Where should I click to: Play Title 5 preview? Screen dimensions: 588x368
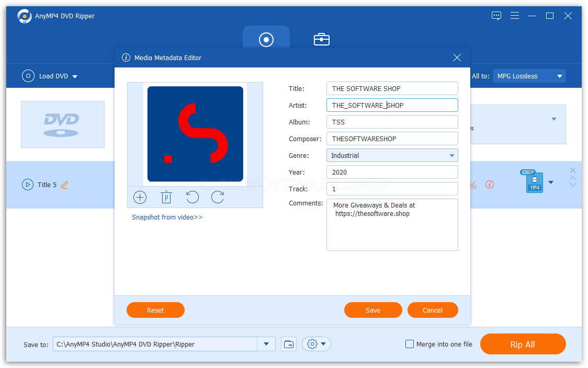[28, 185]
